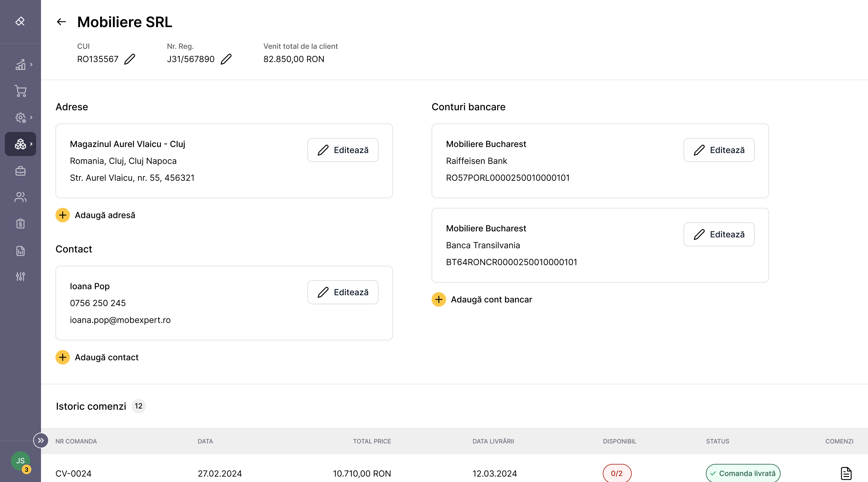Click the NR COMANDA column header
Image resolution: width=868 pixels, height=482 pixels.
pos(76,441)
